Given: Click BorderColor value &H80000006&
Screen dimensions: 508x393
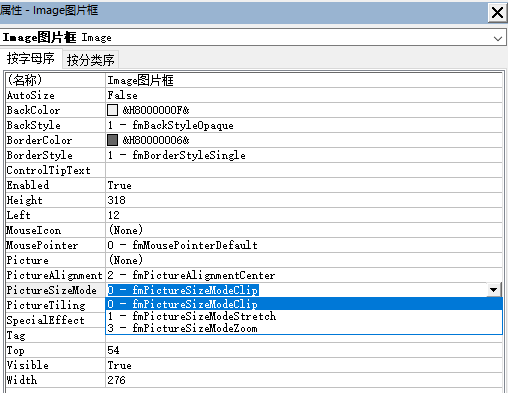Looking at the screenshot, I should pos(156,140).
